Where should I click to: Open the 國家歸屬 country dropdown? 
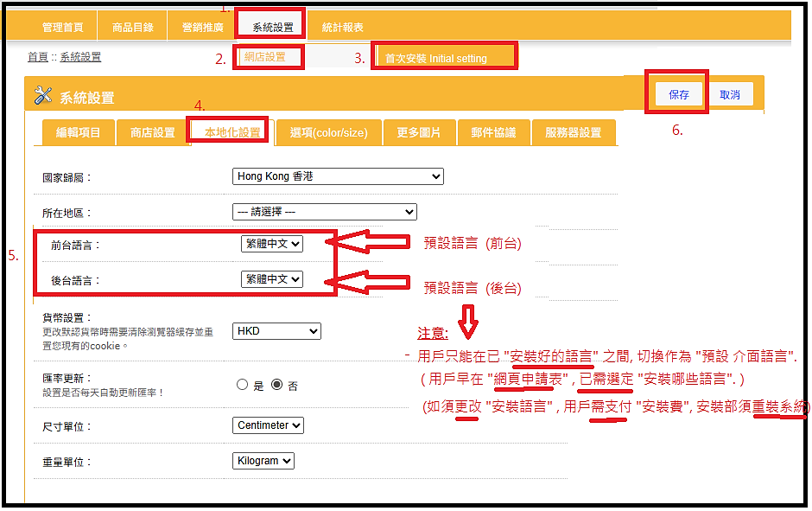[338, 176]
